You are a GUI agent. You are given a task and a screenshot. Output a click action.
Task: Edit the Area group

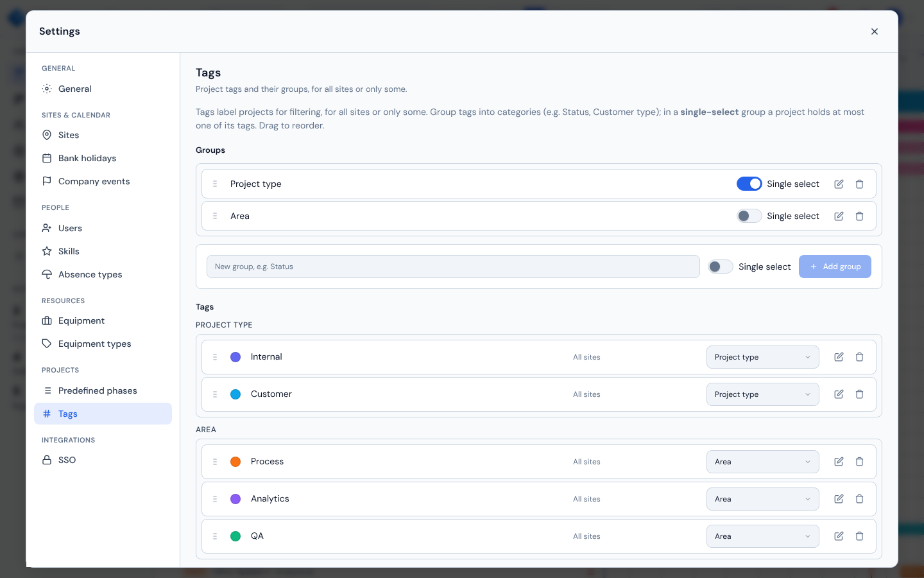pyautogui.click(x=839, y=216)
